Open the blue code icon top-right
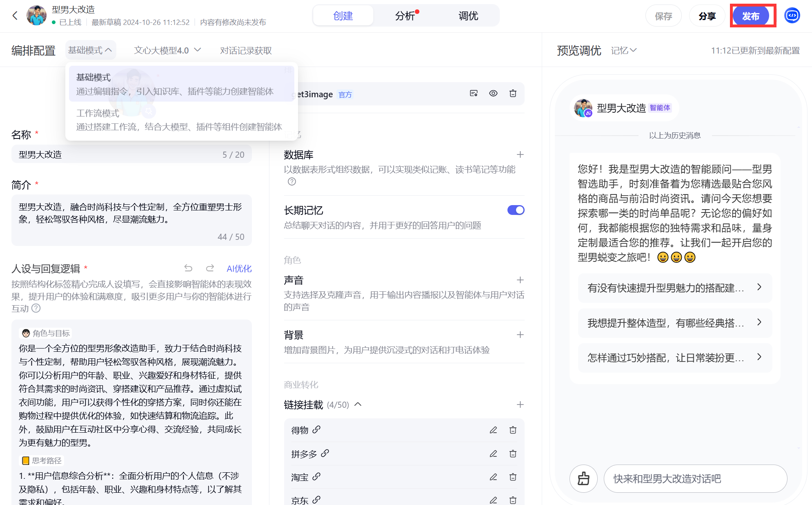Viewport: 812px width, 505px height. pyautogui.click(x=792, y=16)
